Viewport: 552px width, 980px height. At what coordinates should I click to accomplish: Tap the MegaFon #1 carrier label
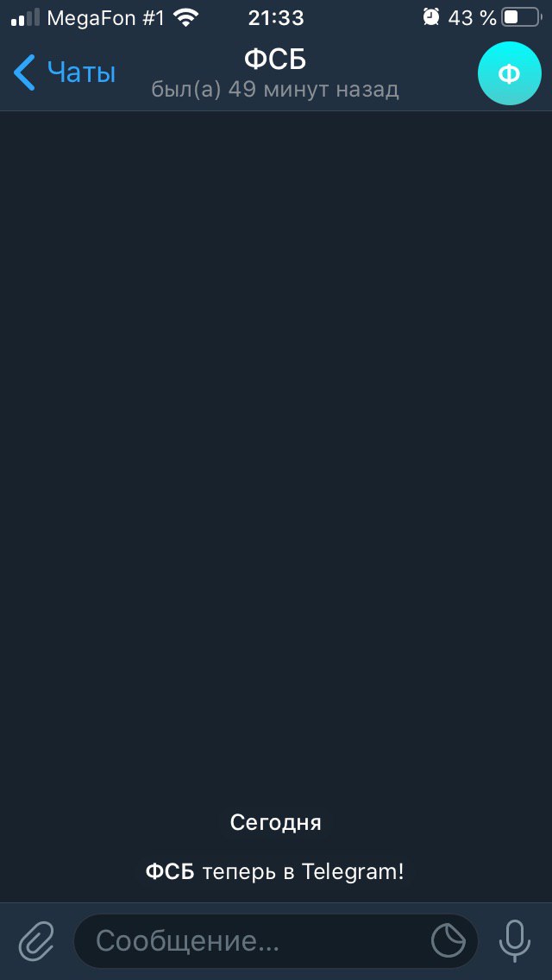(x=105, y=18)
